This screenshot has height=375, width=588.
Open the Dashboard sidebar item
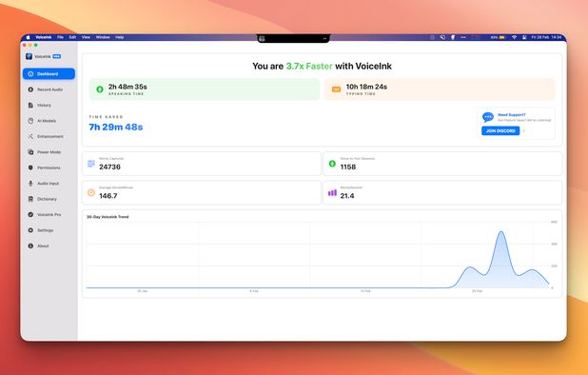pyautogui.click(x=49, y=74)
